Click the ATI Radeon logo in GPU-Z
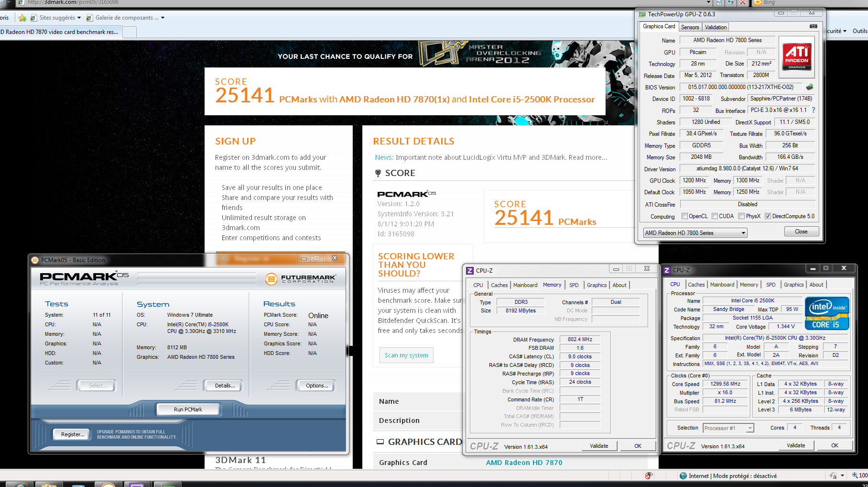The height and width of the screenshot is (487, 868). pos(797,56)
